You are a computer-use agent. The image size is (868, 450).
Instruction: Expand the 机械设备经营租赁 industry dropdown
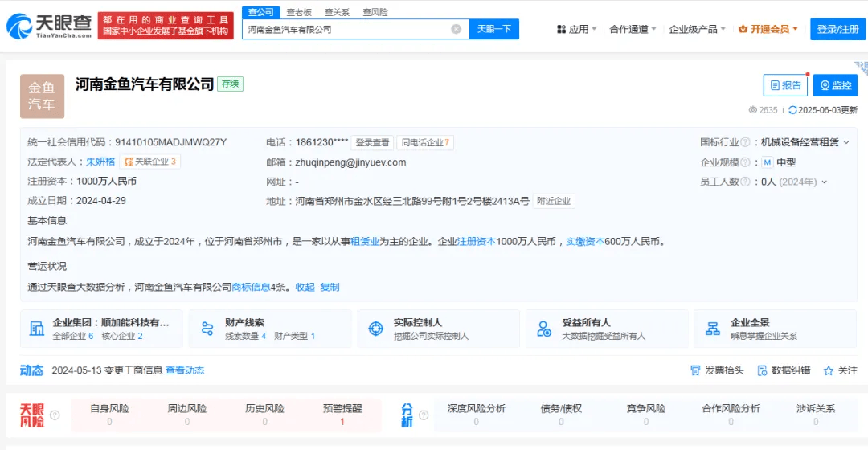(845, 143)
